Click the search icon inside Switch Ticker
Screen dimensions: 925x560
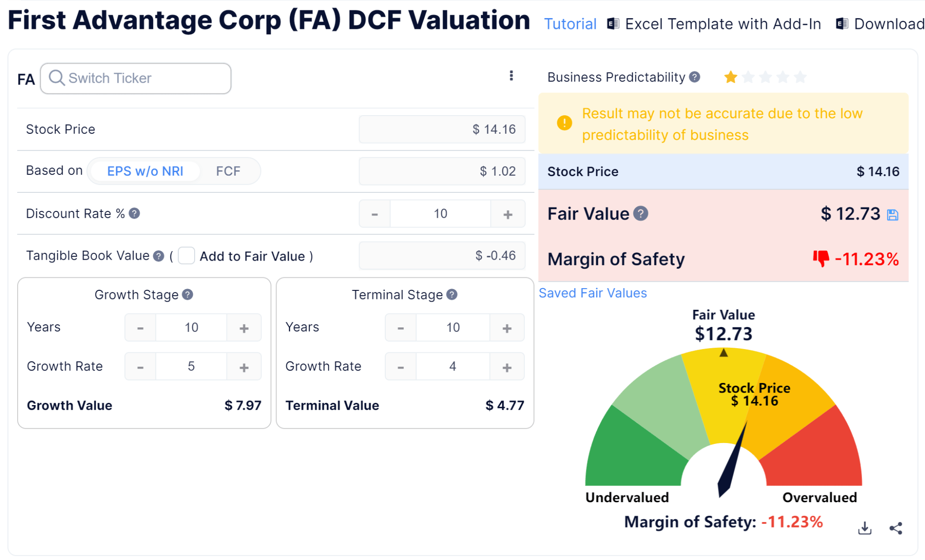tap(57, 78)
